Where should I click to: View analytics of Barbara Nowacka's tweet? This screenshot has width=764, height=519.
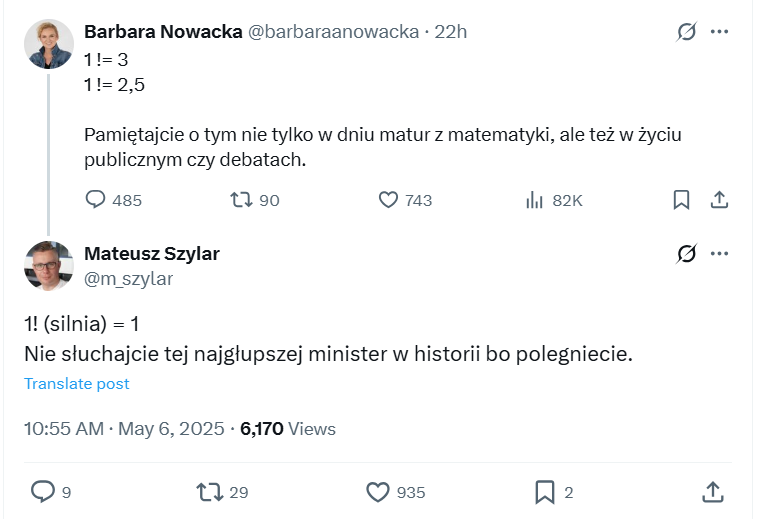pos(534,200)
